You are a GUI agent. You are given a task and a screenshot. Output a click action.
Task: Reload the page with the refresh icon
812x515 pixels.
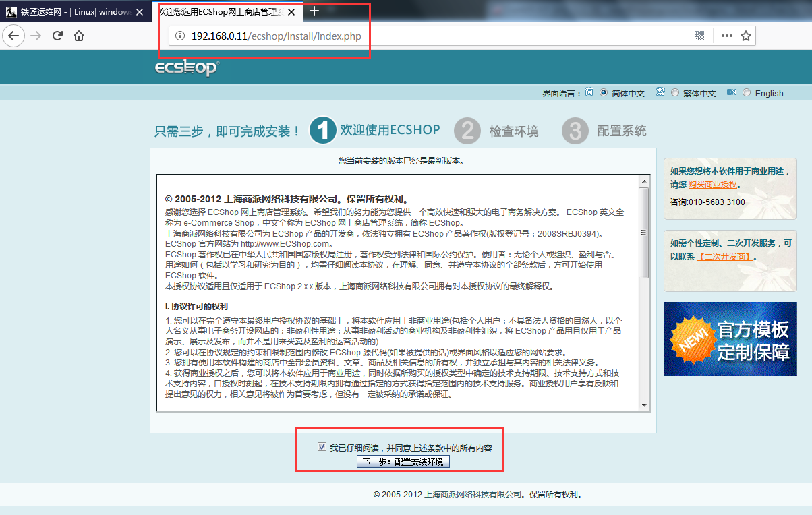tap(57, 36)
